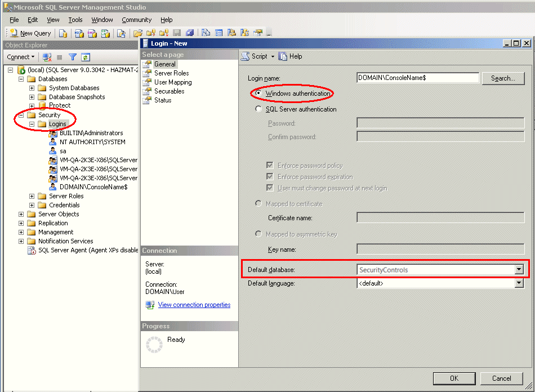The height and width of the screenshot is (392, 535).
Task: Open the Properties Window toolbar icon
Action: [x=258, y=33]
